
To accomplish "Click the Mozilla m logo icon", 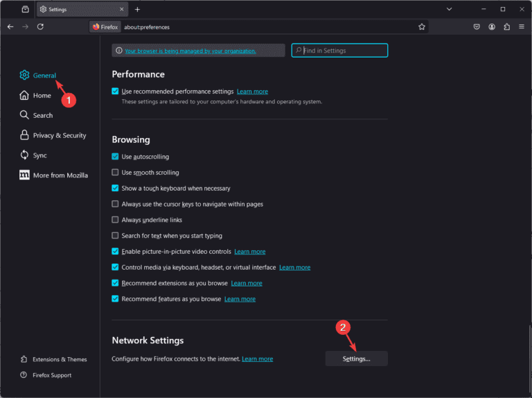I will tap(24, 175).
